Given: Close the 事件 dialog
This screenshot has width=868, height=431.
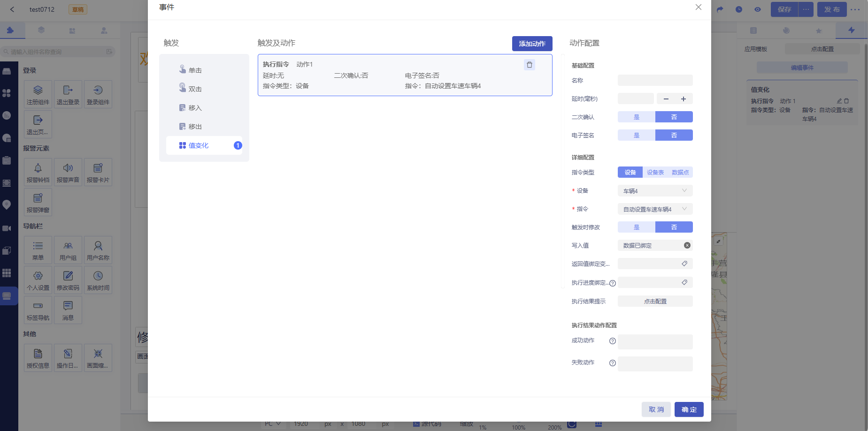Looking at the screenshot, I should pos(699,7).
